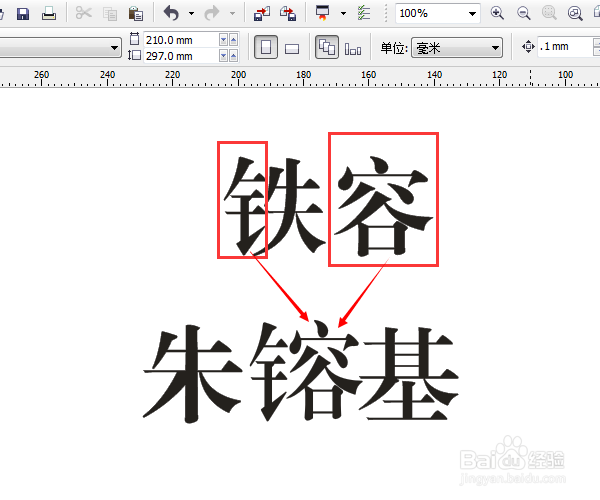
Task: Click the page height field 297.0 mm
Action: coord(181,56)
